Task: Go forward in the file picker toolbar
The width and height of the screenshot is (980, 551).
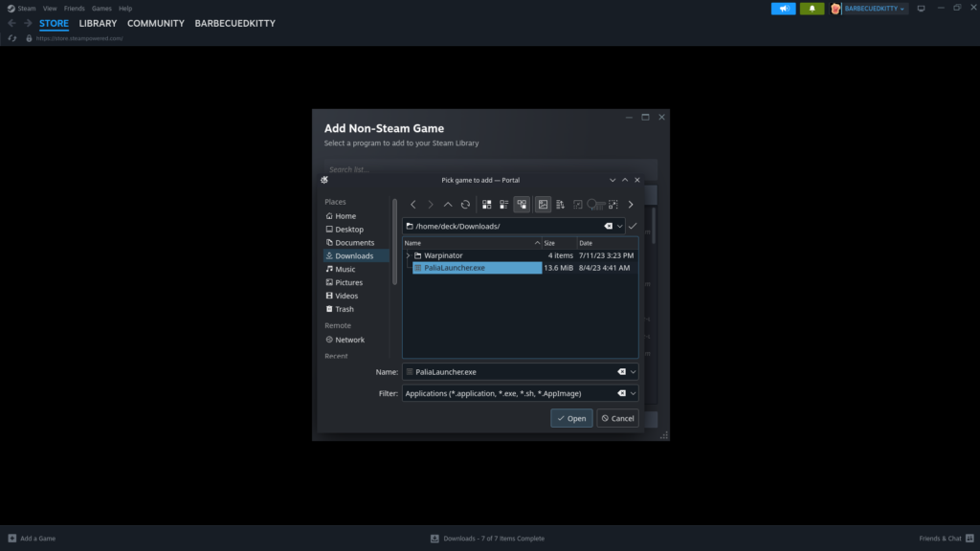Action: (x=431, y=205)
